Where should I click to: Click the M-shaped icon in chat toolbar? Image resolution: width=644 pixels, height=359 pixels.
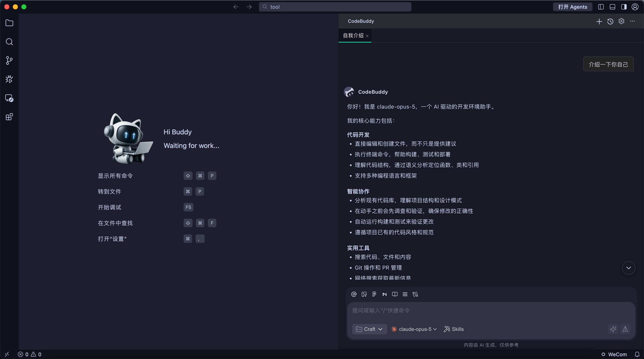point(384,294)
